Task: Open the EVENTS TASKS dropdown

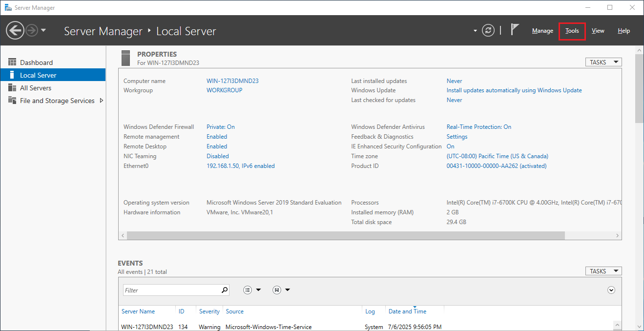Action: (x=603, y=271)
